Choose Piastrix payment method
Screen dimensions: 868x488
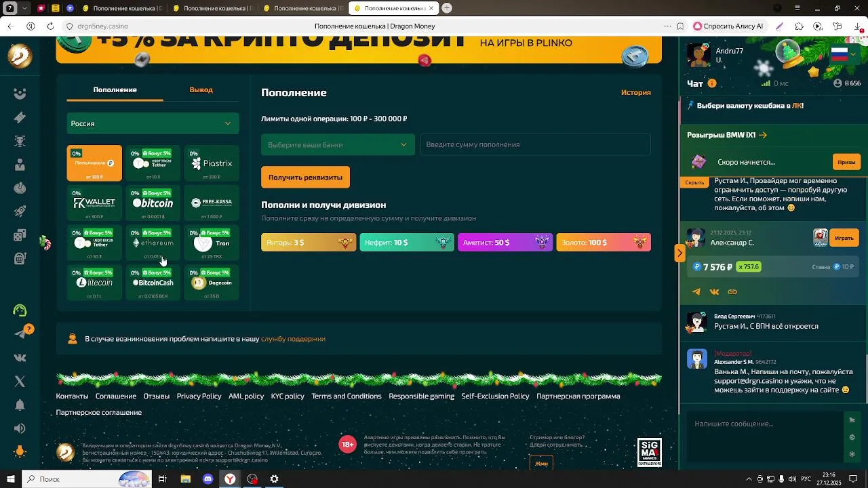(x=212, y=163)
